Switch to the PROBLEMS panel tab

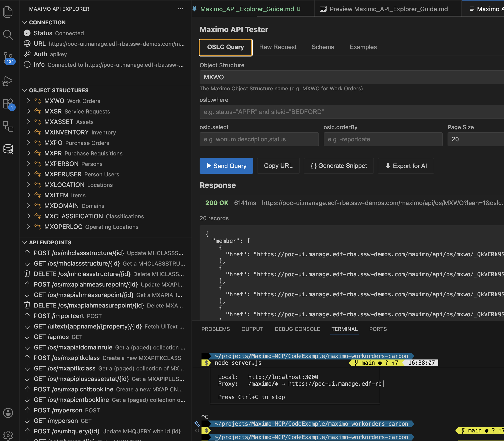tap(216, 329)
